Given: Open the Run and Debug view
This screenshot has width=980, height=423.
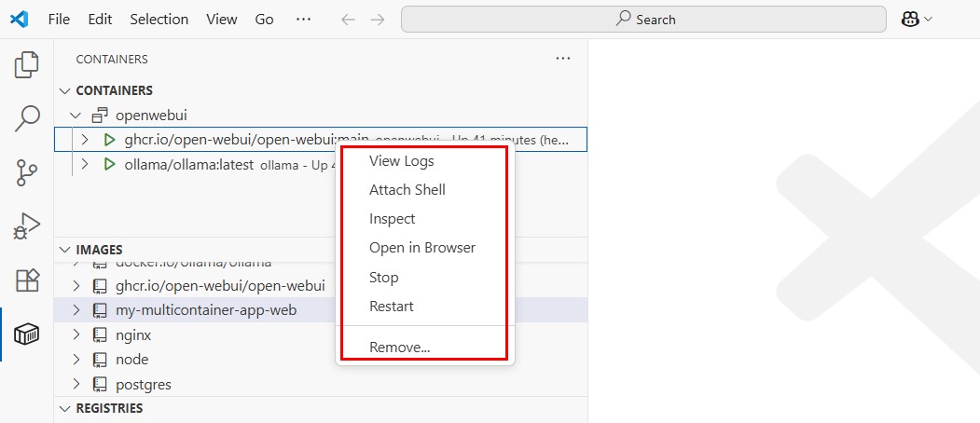Looking at the screenshot, I should pos(27,226).
